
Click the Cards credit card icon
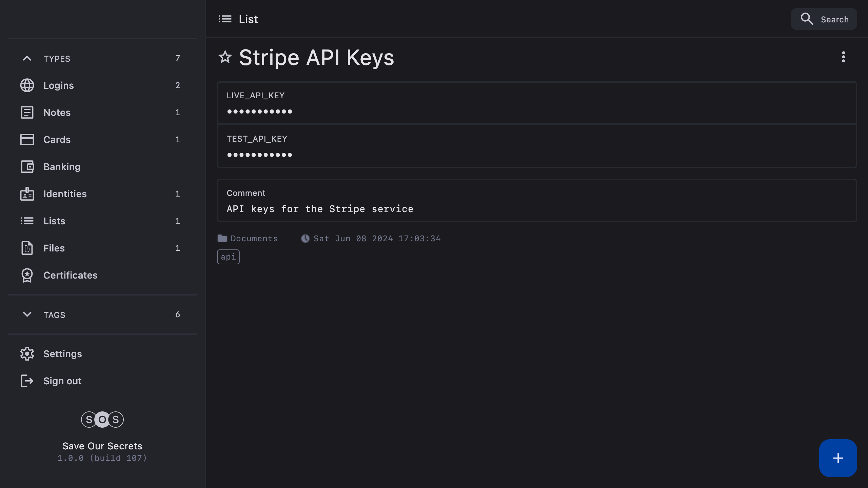coord(27,140)
